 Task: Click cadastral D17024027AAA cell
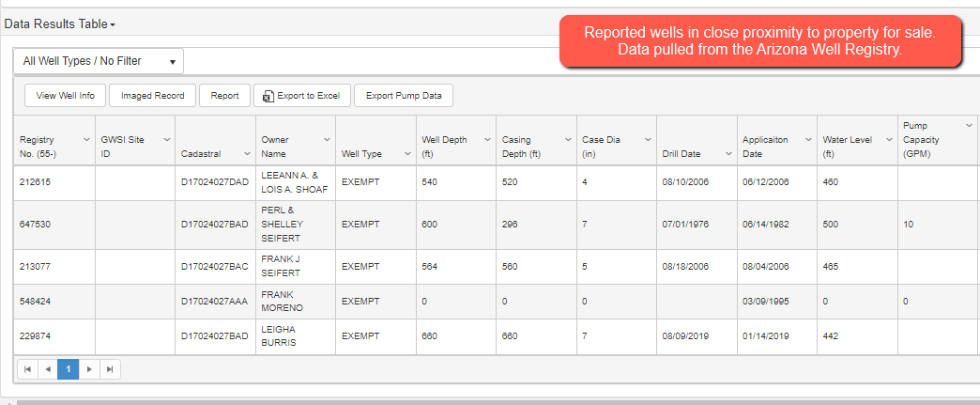(215, 302)
